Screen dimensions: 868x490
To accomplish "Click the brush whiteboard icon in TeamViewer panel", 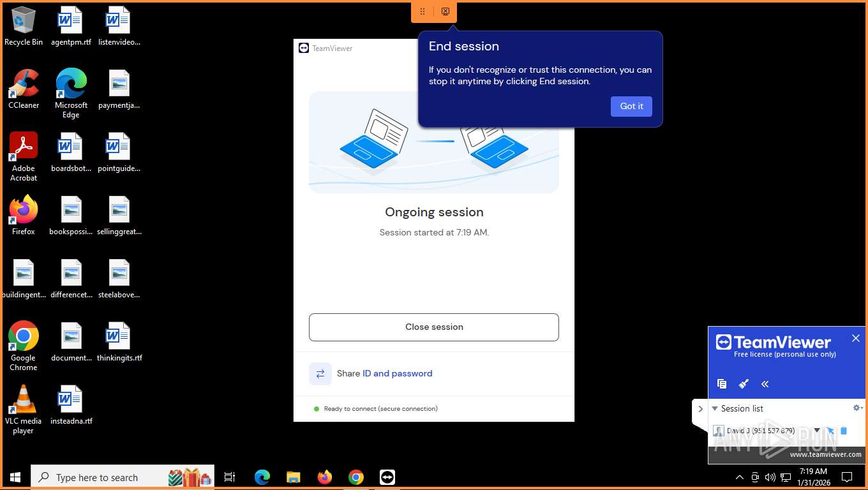I will point(744,383).
